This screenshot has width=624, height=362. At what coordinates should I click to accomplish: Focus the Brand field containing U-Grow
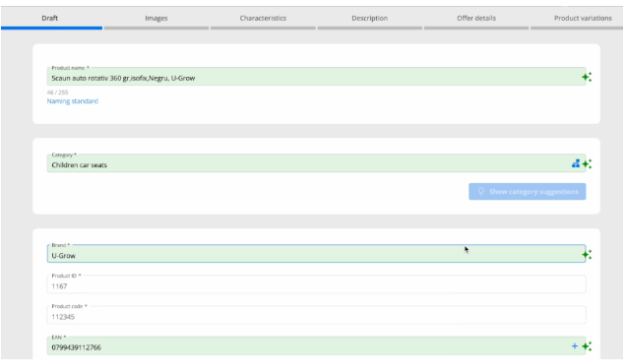coord(316,254)
